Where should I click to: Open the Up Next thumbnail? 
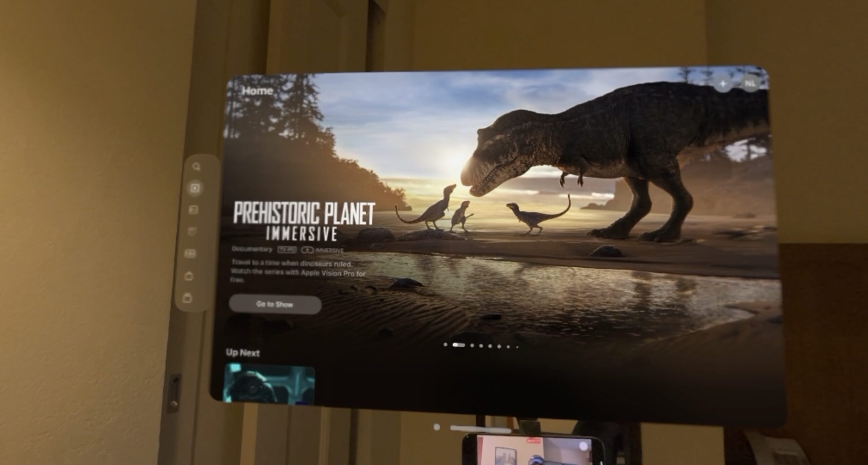[x=269, y=384]
